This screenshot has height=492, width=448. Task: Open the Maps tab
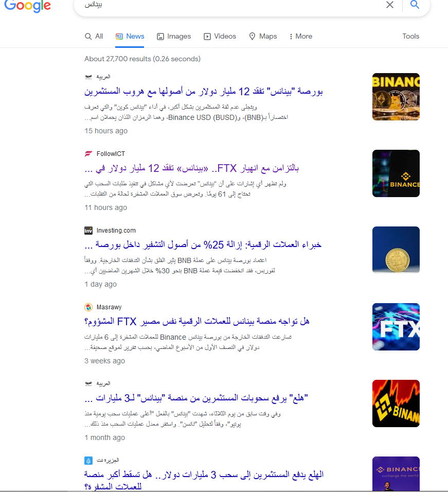click(x=263, y=37)
